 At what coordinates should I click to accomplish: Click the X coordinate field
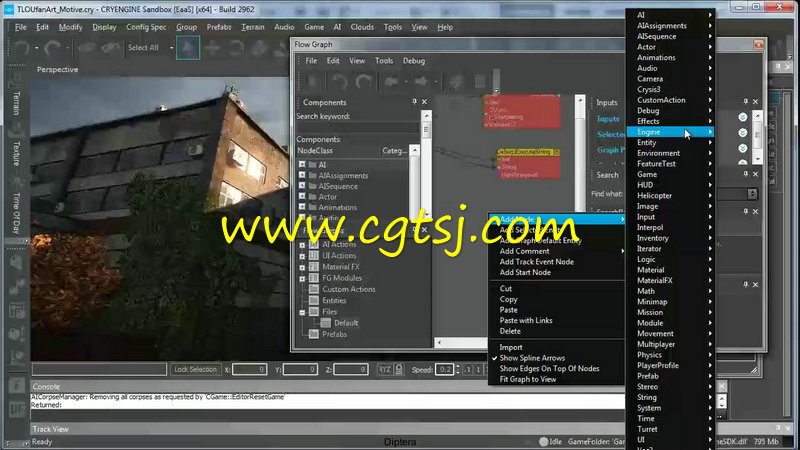pyautogui.click(x=249, y=369)
